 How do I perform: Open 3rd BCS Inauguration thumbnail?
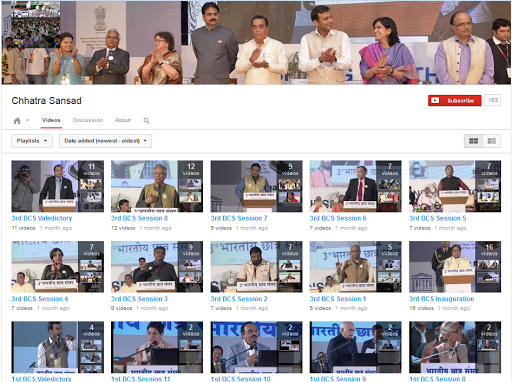click(x=455, y=267)
